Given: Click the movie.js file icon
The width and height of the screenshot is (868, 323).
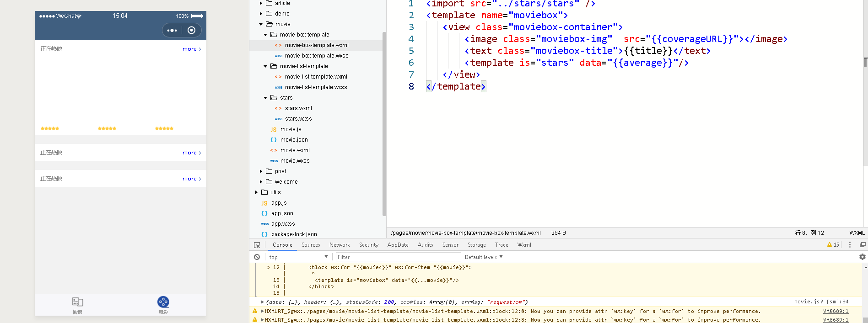Looking at the screenshot, I should [x=274, y=130].
